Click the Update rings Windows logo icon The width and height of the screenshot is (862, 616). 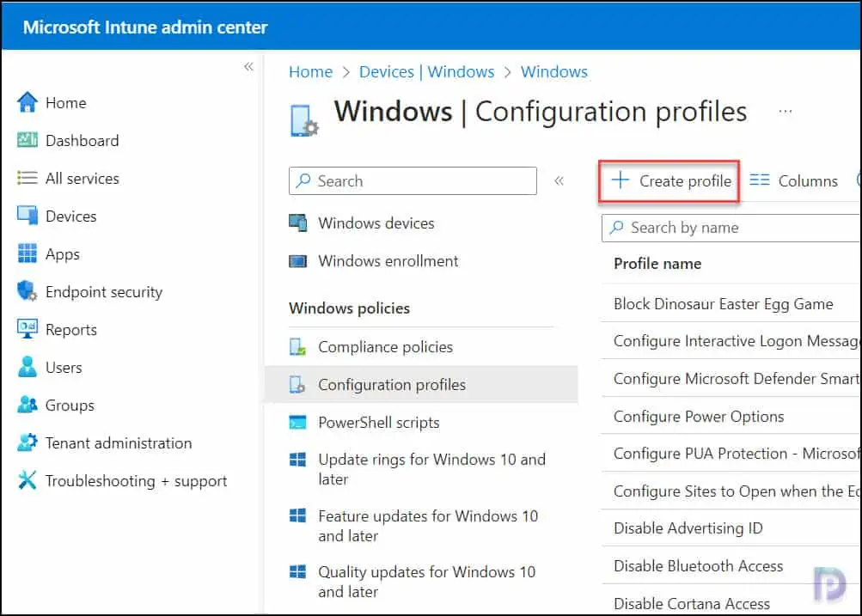[x=298, y=460]
